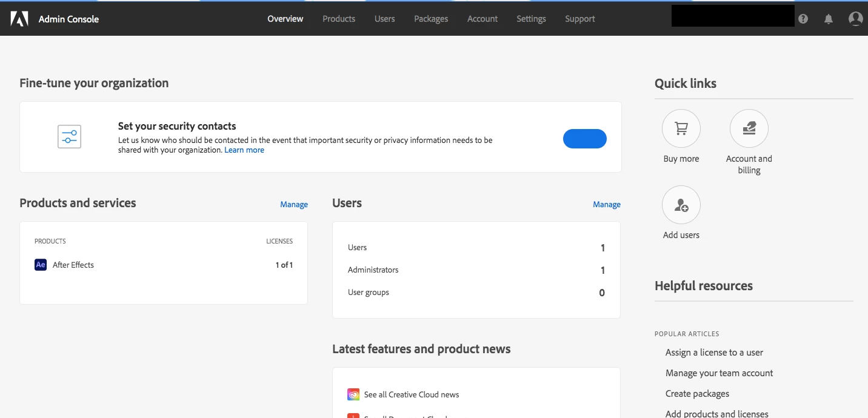Click the User groups count row
This screenshot has height=418, width=868.
tap(476, 292)
